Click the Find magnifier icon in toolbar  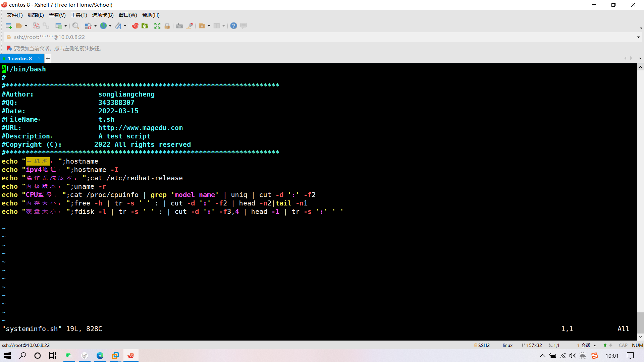pyautogui.click(x=76, y=26)
